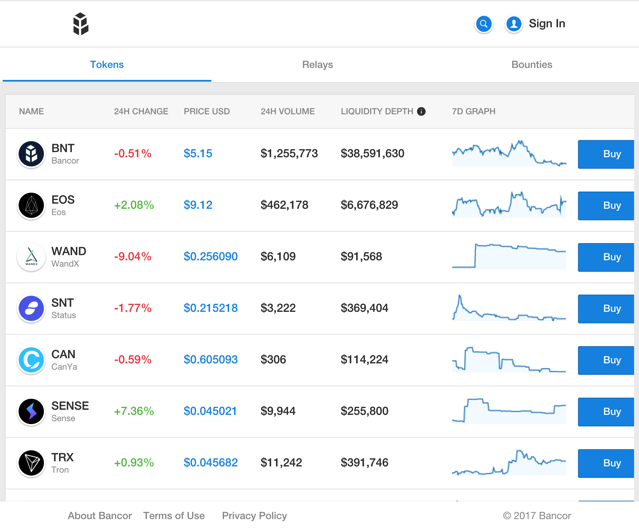The height and width of the screenshot is (528, 639).
Task: Click the user profile icon
Action: click(514, 24)
